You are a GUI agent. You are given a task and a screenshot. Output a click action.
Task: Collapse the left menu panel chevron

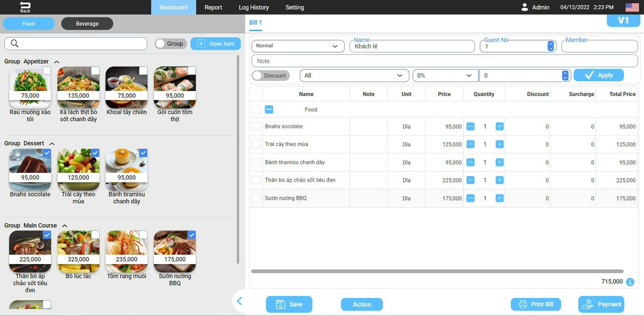pos(239,301)
